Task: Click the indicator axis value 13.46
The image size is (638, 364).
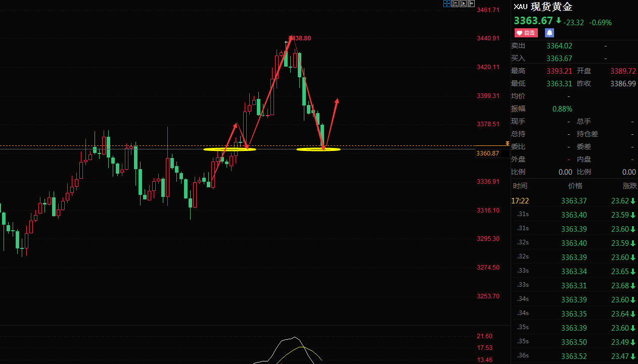Action: (484, 360)
